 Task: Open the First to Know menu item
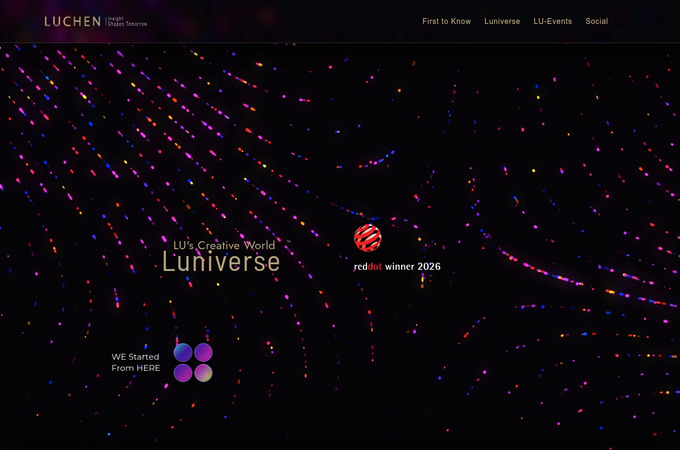(446, 21)
